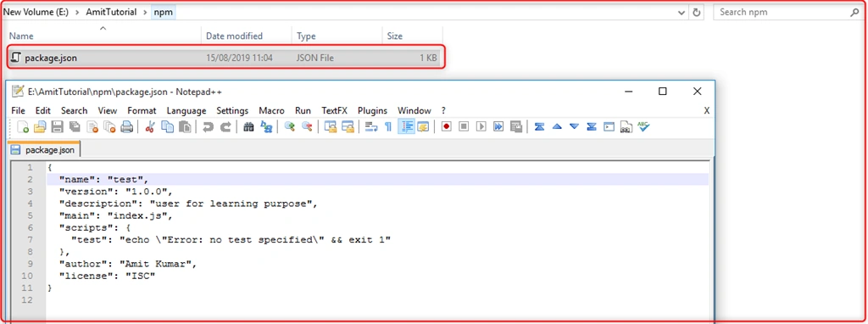Open the TextFX menu
The width and height of the screenshot is (868, 324).
click(334, 111)
